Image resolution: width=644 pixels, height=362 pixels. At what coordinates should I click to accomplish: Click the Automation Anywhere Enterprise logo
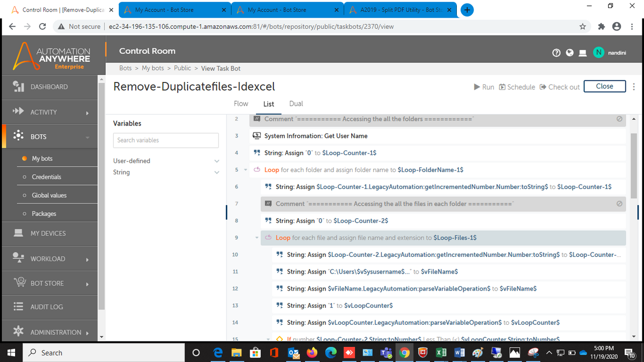[x=52, y=56]
